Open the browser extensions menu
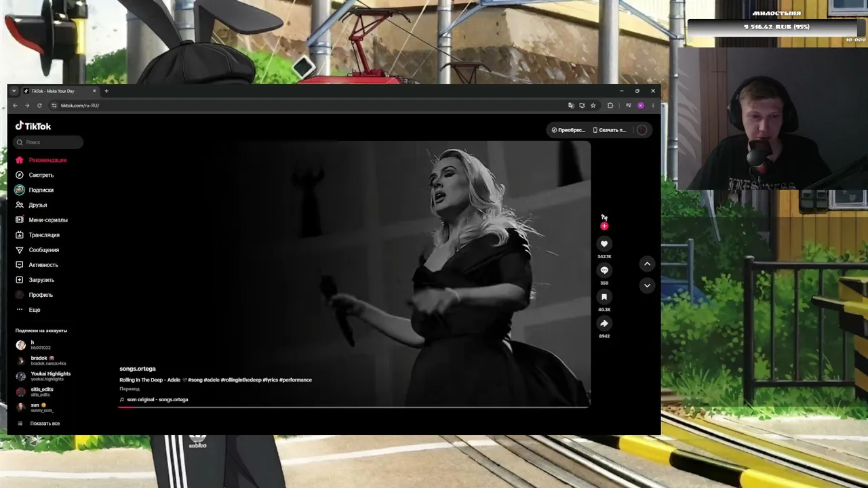Image resolution: width=868 pixels, height=488 pixels. point(610,106)
